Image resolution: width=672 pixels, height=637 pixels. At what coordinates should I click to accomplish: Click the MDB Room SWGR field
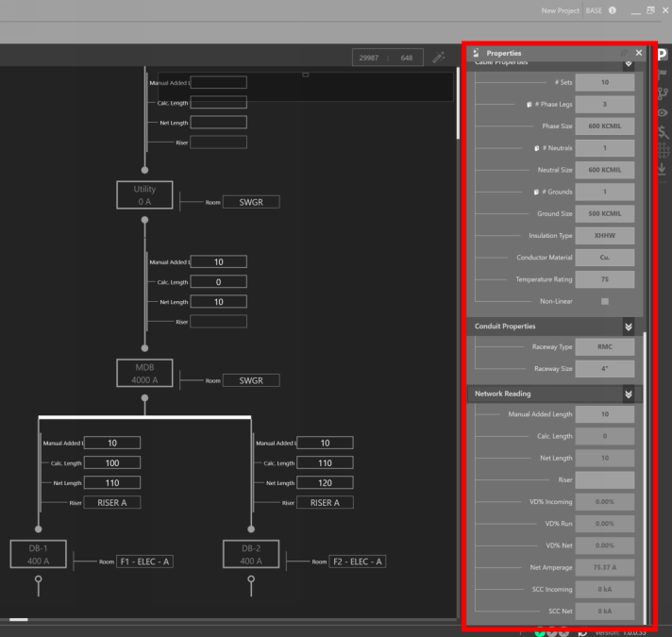tap(251, 380)
